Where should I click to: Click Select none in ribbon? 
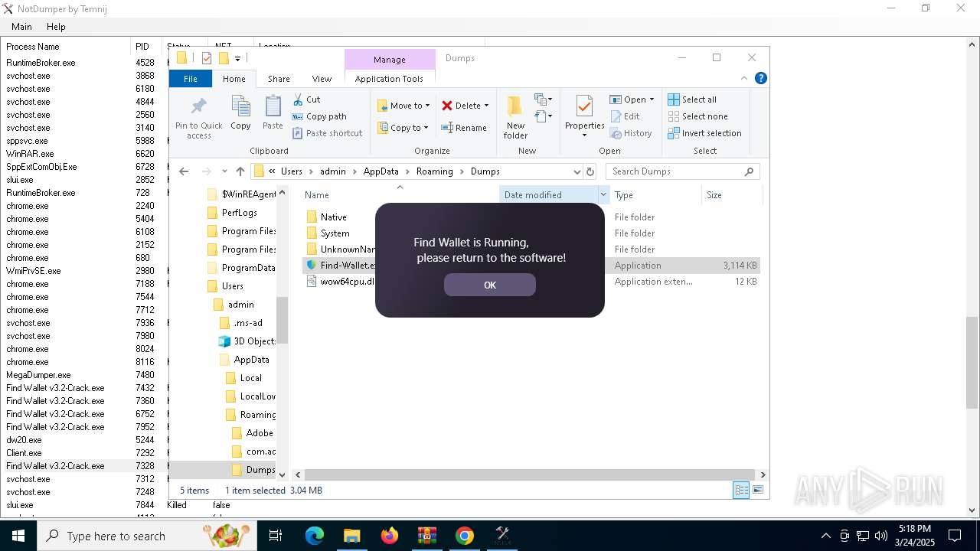(x=697, y=116)
